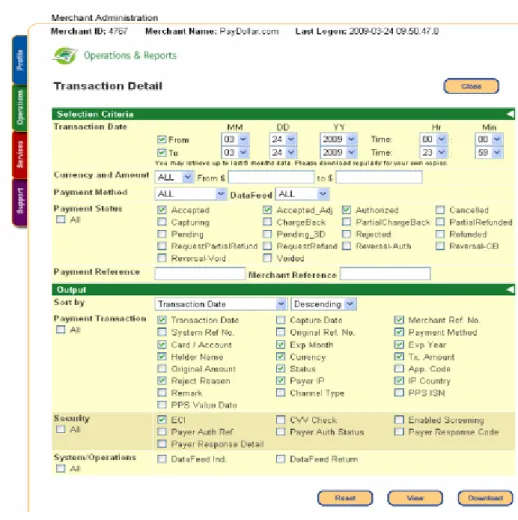Check the Channel Type checkbox
Image resolution: width=518 pixels, height=520 pixels.
(x=281, y=393)
